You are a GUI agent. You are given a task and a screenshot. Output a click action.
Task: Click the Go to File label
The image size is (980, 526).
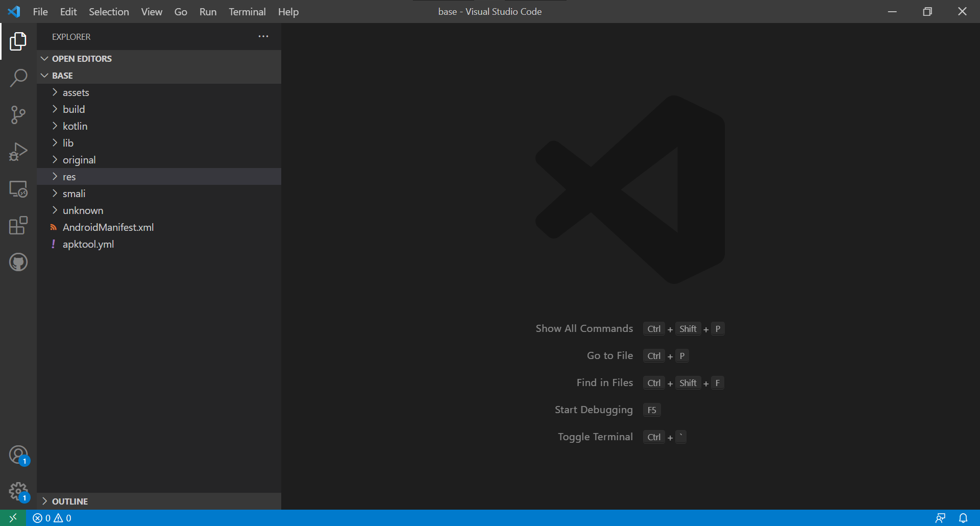click(610, 355)
